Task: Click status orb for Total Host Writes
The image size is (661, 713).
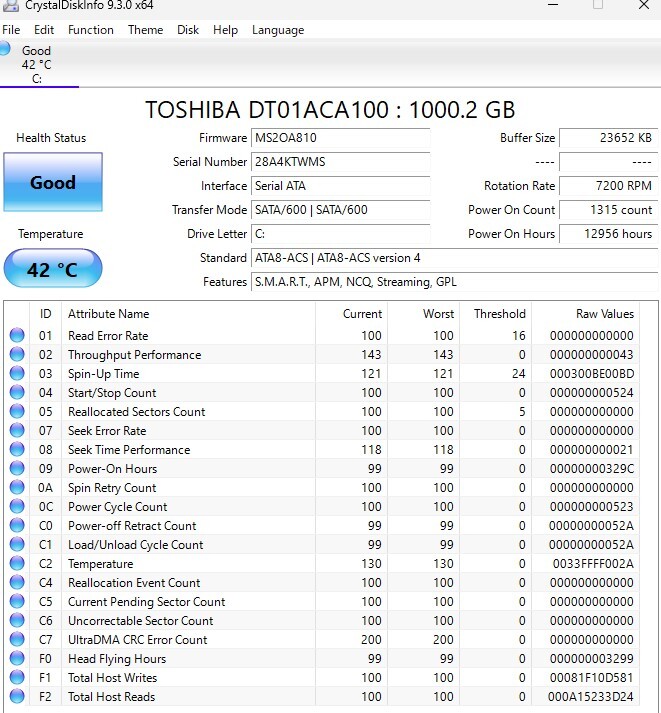Action: tap(17, 678)
